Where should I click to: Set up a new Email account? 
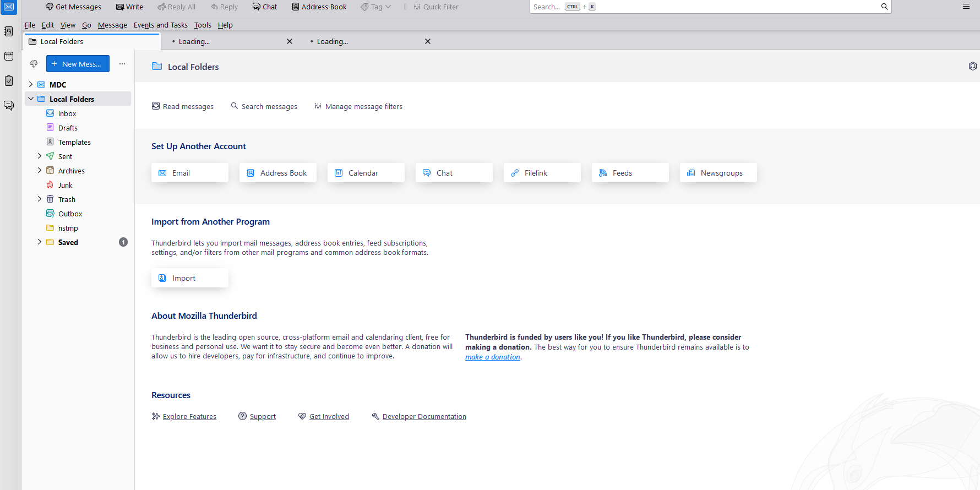190,173
